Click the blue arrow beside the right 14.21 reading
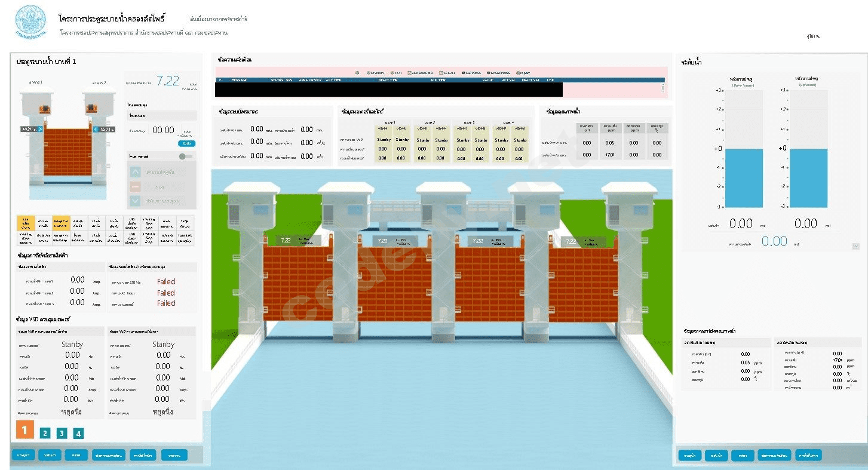 [96, 128]
